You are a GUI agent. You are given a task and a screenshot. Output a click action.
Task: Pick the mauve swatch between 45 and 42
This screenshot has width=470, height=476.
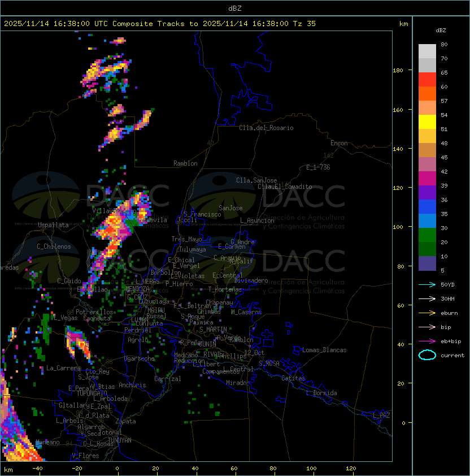[427, 165]
